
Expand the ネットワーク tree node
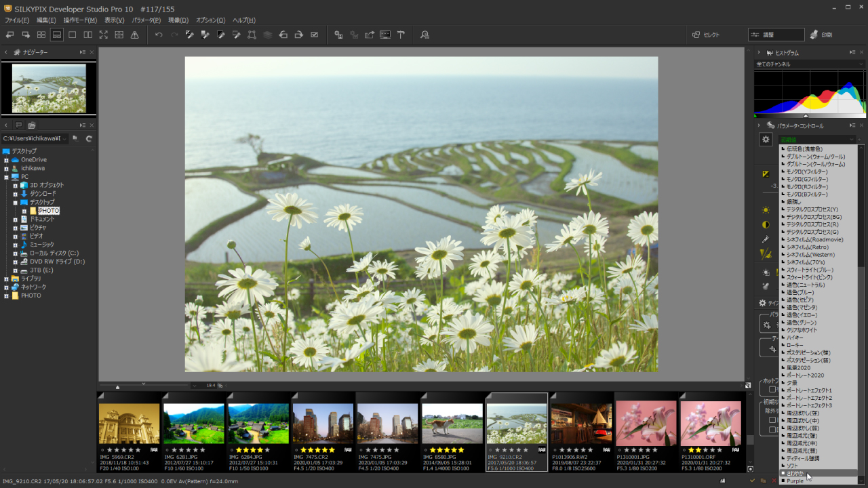pyautogui.click(x=6, y=287)
